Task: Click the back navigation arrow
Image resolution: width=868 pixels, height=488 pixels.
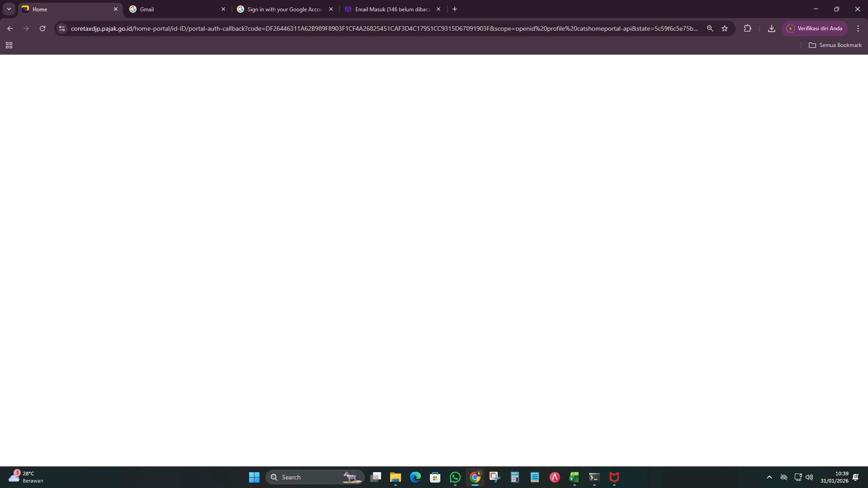Action: click(x=10, y=28)
